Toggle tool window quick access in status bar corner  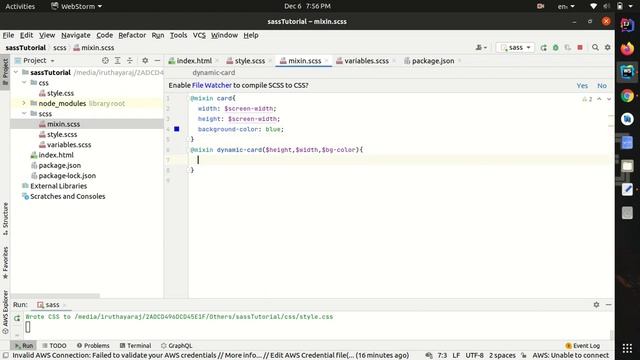pyautogui.click(x=5, y=356)
